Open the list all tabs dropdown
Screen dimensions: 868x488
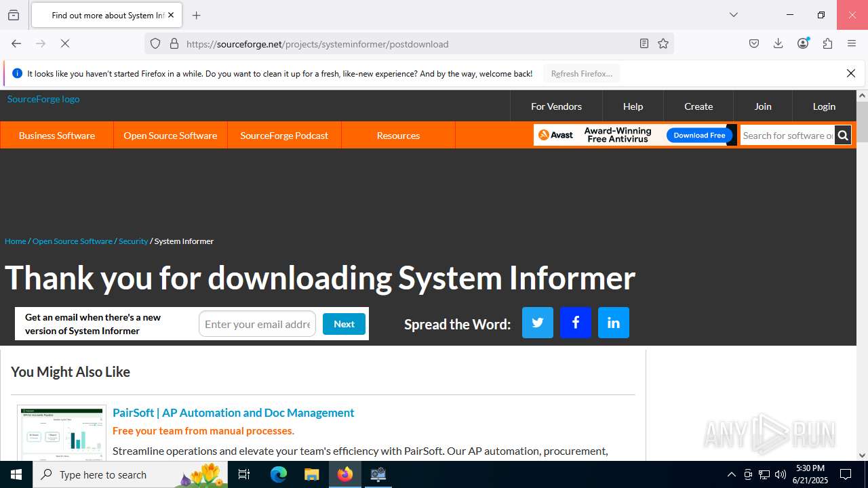[734, 15]
